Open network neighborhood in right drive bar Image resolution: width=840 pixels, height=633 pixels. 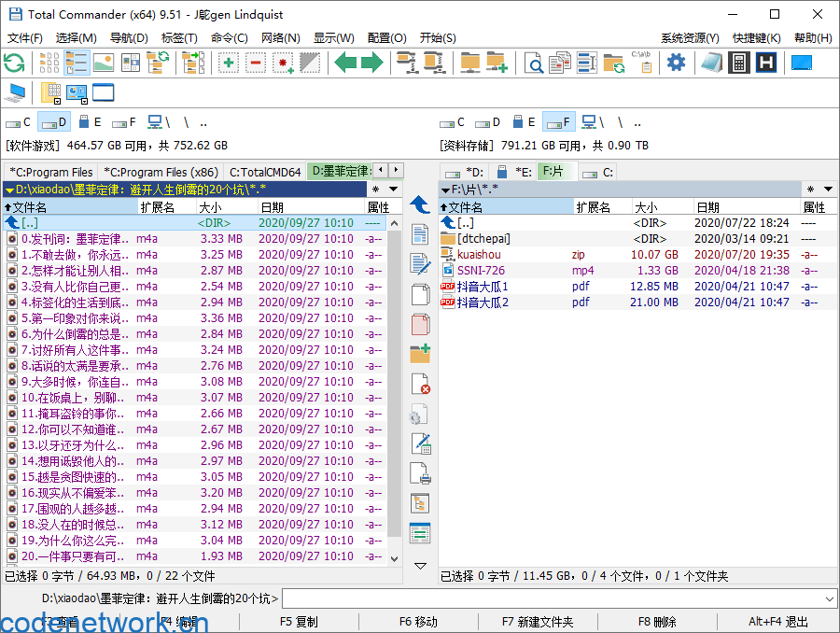pyautogui.click(x=593, y=122)
